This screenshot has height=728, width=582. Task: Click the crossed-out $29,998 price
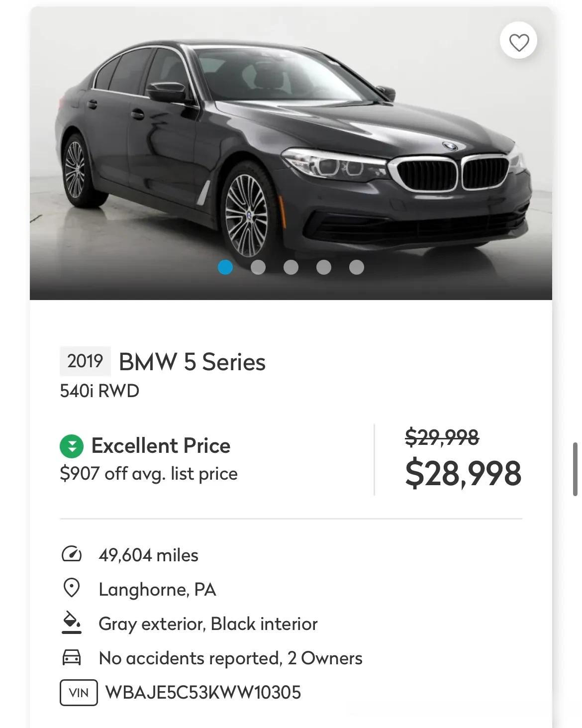pos(442,438)
